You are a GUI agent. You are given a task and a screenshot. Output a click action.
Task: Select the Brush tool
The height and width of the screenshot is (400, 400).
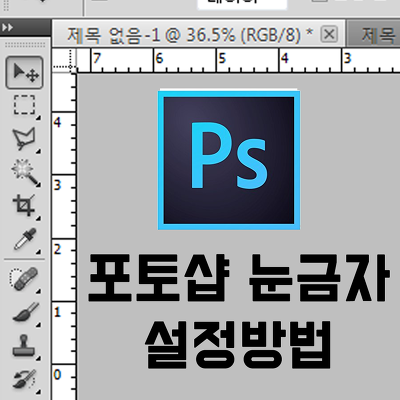pyautogui.click(x=25, y=312)
